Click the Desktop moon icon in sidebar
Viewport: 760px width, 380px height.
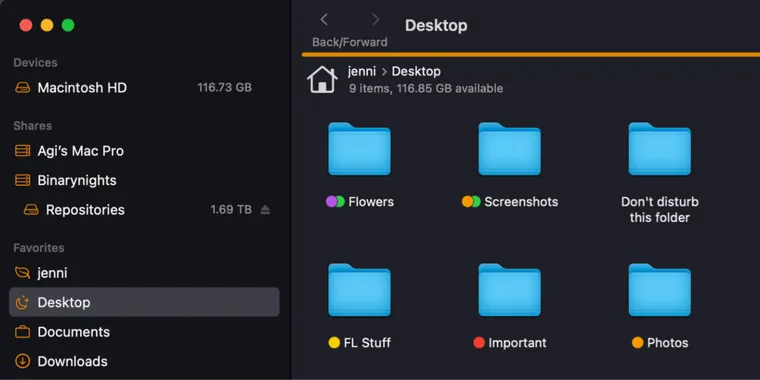click(x=22, y=302)
